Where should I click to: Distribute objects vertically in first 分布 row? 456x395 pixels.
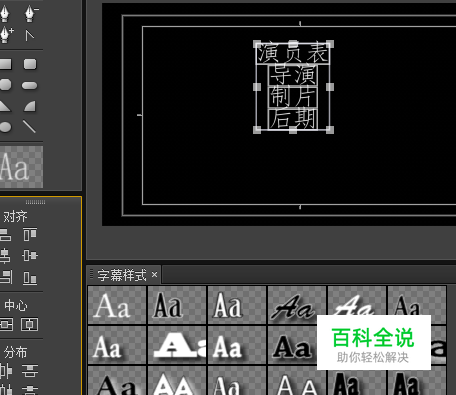30,371
